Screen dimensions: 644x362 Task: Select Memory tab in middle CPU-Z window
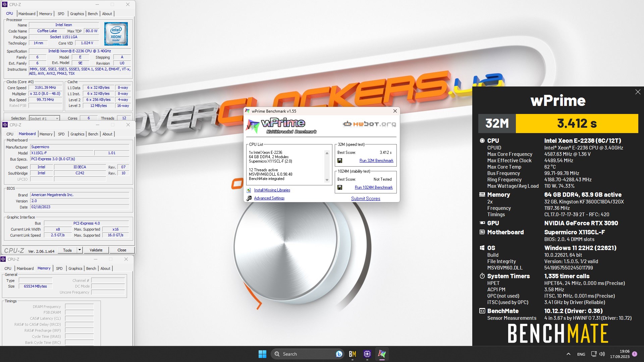(46, 134)
